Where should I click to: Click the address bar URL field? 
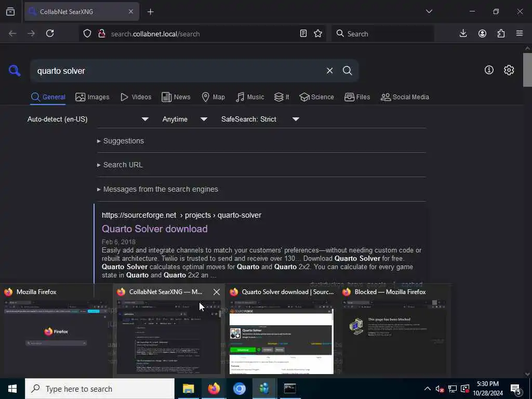(x=202, y=34)
